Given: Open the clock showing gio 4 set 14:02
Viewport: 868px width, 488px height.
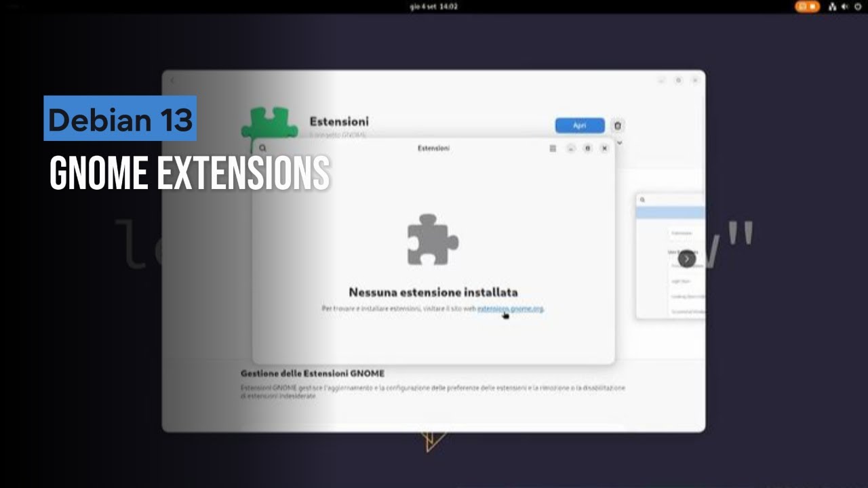Looking at the screenshot, I should click(434, 6).
